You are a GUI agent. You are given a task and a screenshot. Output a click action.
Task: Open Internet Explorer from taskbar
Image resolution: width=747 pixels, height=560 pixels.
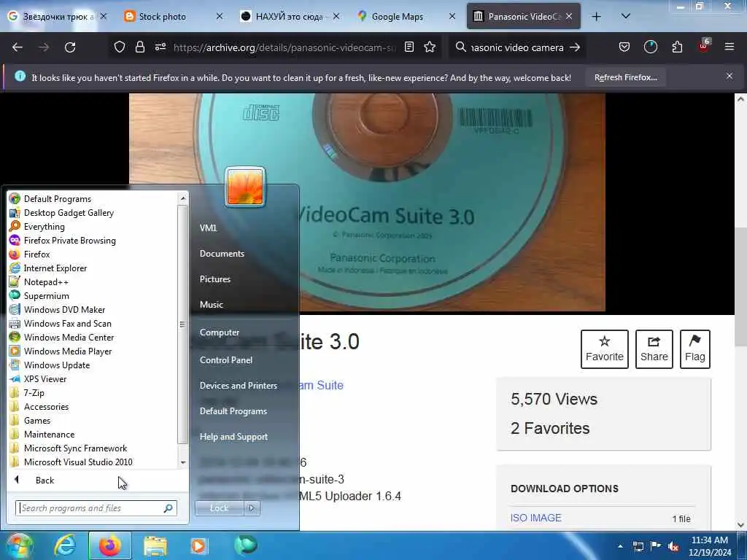(x=65, y=545)
